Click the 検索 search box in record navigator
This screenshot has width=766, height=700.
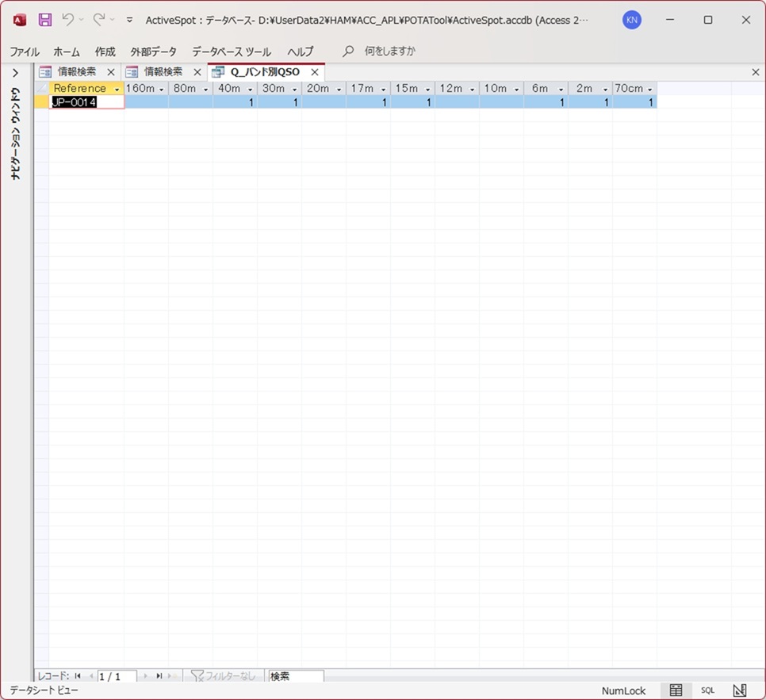tap(296, 676)
